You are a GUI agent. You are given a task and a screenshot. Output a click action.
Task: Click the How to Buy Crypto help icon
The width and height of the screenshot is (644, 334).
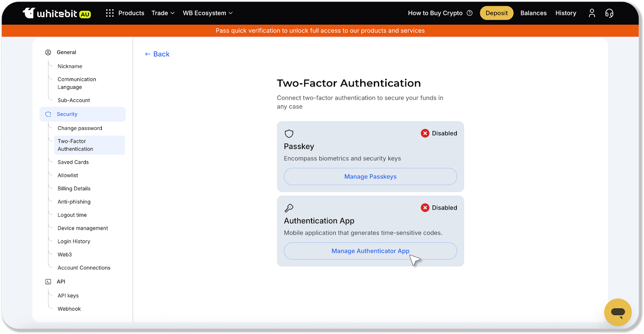coord(469,13)
